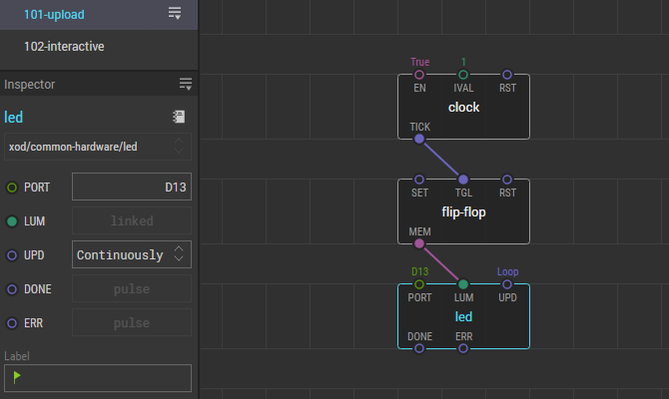Expand the xod/common-hardware/led node type selector
The height and width of the screenshot is (399, 669).
click(x=98, y=146)
